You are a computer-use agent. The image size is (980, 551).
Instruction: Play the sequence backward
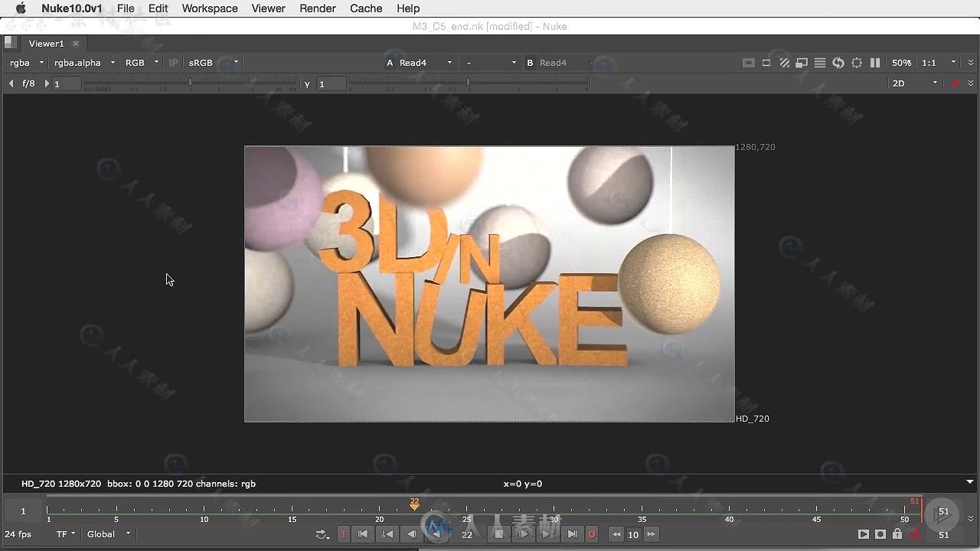click(436, 534)
